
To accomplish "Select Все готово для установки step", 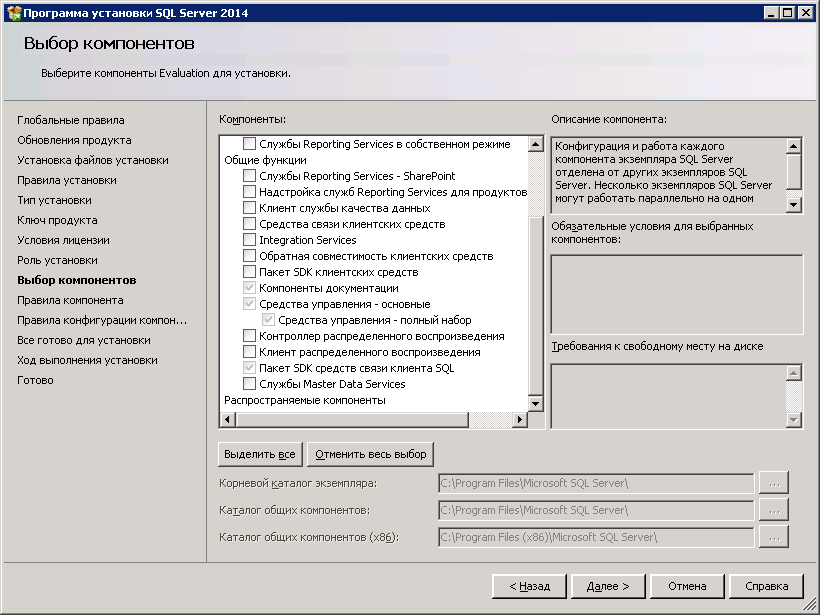I will [84, 340].
